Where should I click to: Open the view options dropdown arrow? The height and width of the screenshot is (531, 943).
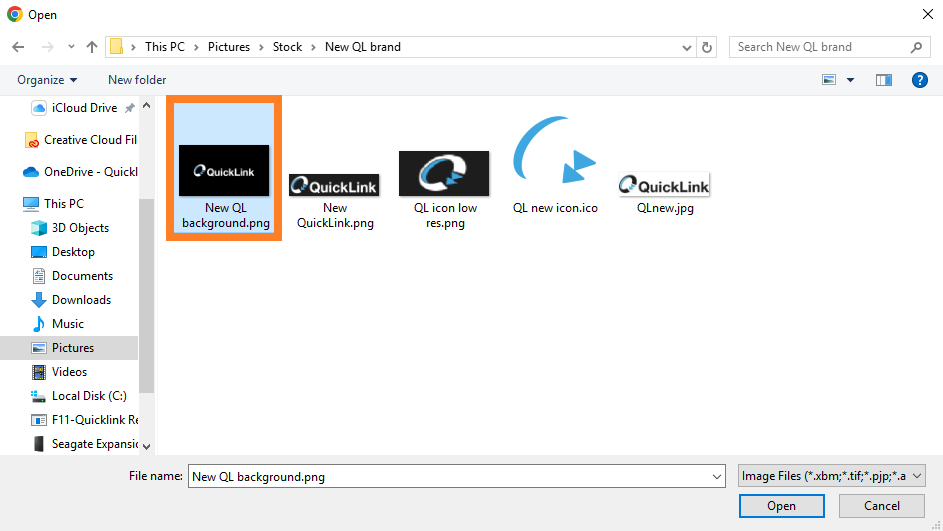[x=850, y=80]
